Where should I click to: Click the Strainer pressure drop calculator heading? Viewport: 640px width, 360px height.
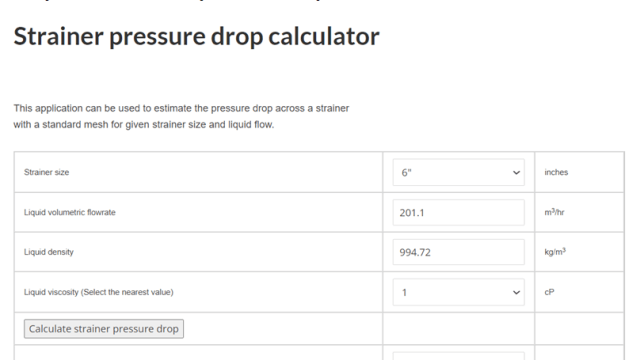point(196,36)
